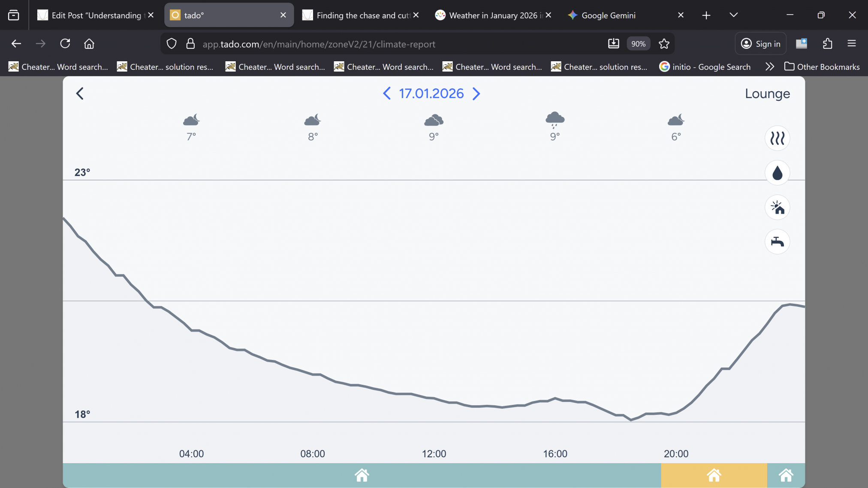Advance to the next day's report

point(476,93)
